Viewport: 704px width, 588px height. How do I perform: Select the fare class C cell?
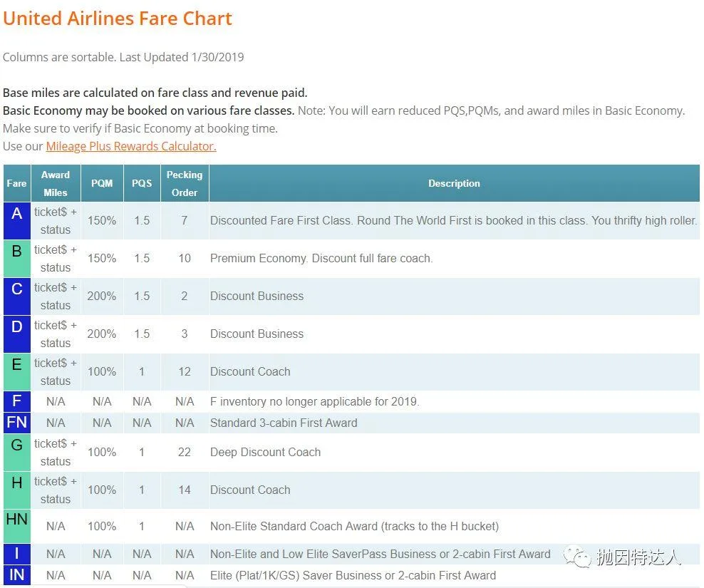16,296
